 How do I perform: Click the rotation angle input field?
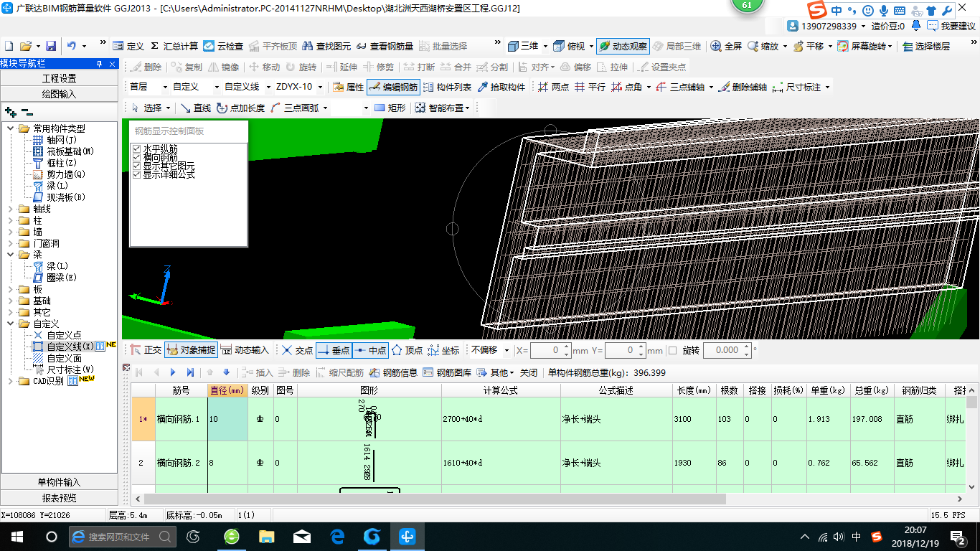(722, 350)
